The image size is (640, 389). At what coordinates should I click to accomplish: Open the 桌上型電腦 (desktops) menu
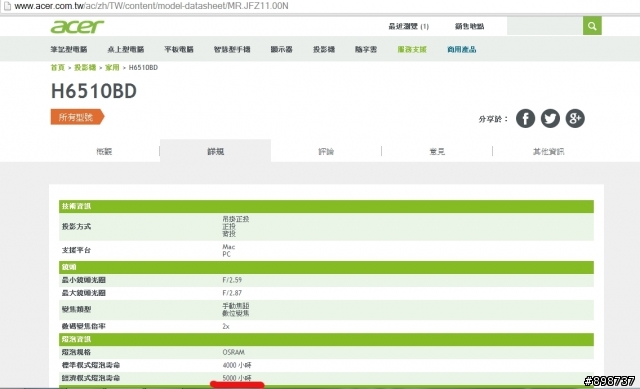pyautogui.click(x=125, y=49)
